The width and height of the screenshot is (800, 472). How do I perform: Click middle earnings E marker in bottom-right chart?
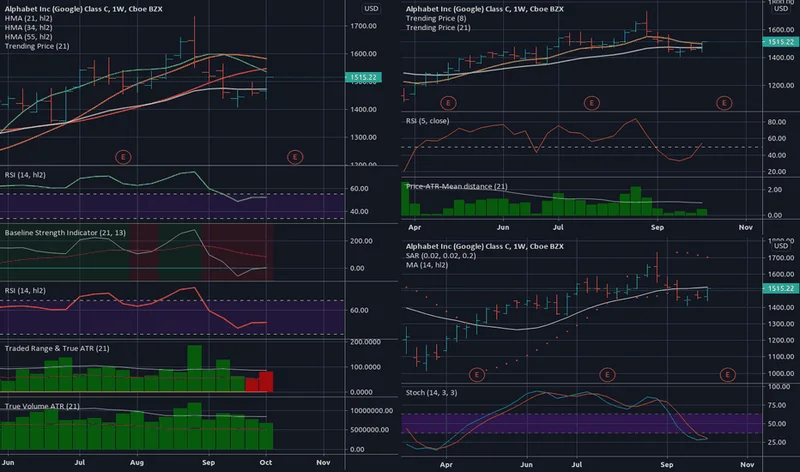[607, 374]
